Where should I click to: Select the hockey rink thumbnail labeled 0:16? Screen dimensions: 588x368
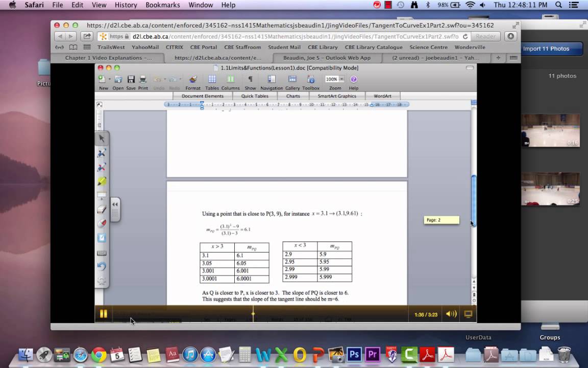(551, 130)
